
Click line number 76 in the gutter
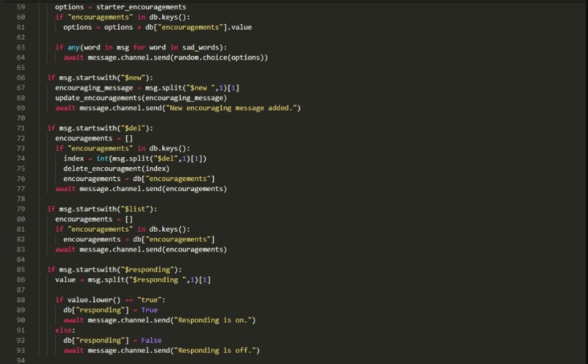point(20,179)
